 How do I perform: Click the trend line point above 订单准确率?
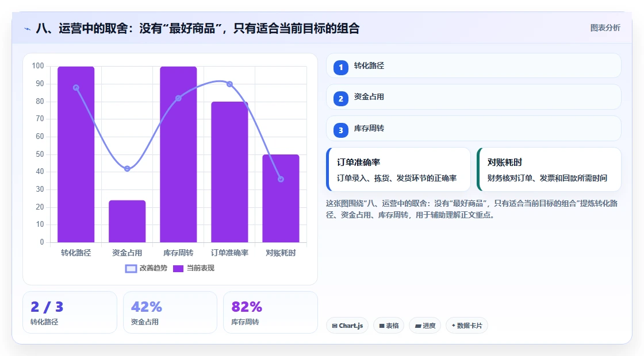[x=229, y=84]
